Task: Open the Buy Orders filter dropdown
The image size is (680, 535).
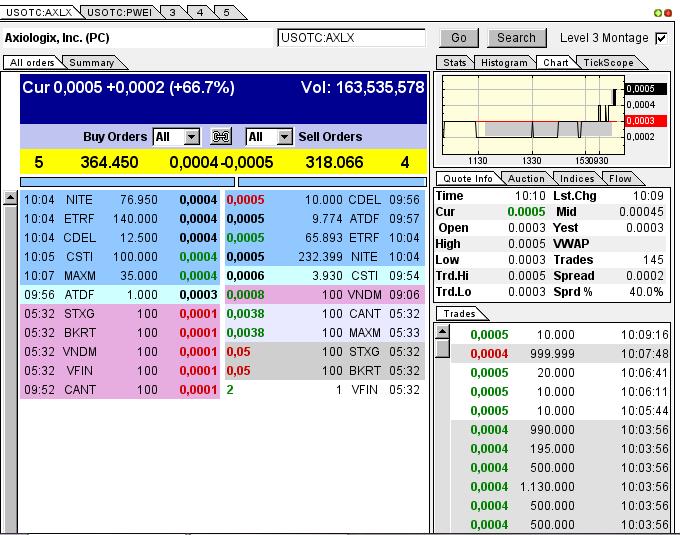Action: pyautogui.click(x=192, y=137)
